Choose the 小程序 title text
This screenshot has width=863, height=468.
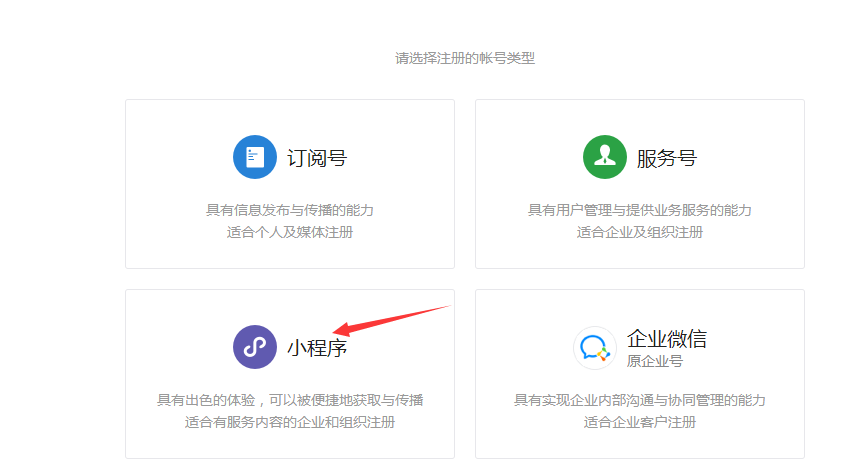coord(317,348)
